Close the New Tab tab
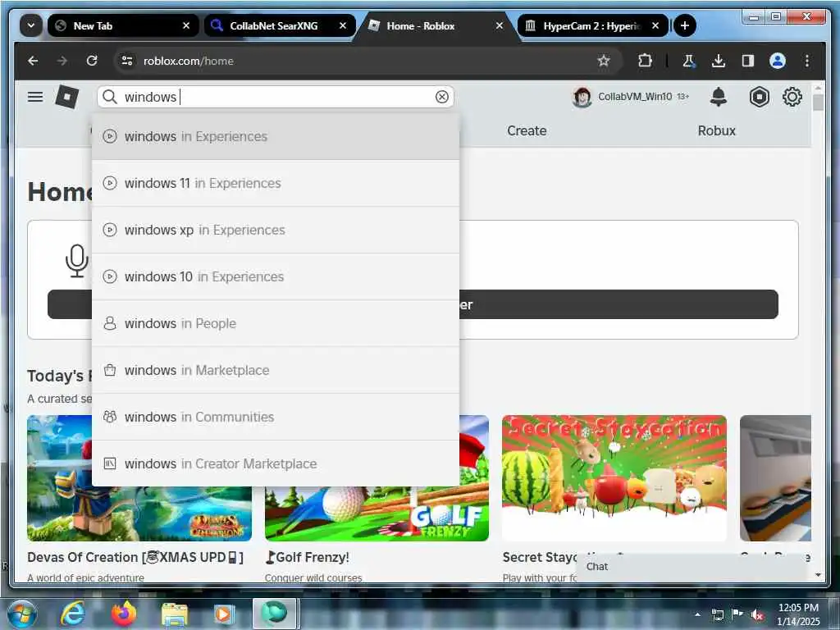This screenshot has height=630, width=840. click(186, 25)
